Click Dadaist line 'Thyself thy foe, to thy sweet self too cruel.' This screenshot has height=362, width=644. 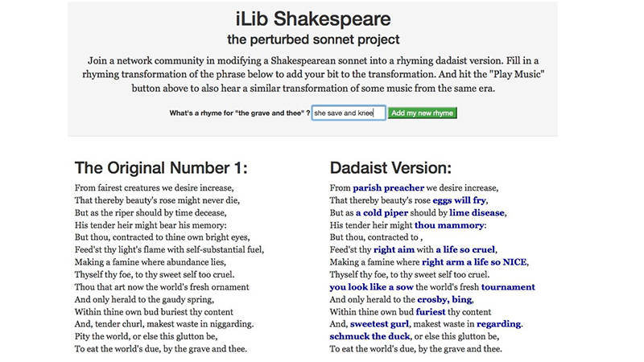point(410,274)
